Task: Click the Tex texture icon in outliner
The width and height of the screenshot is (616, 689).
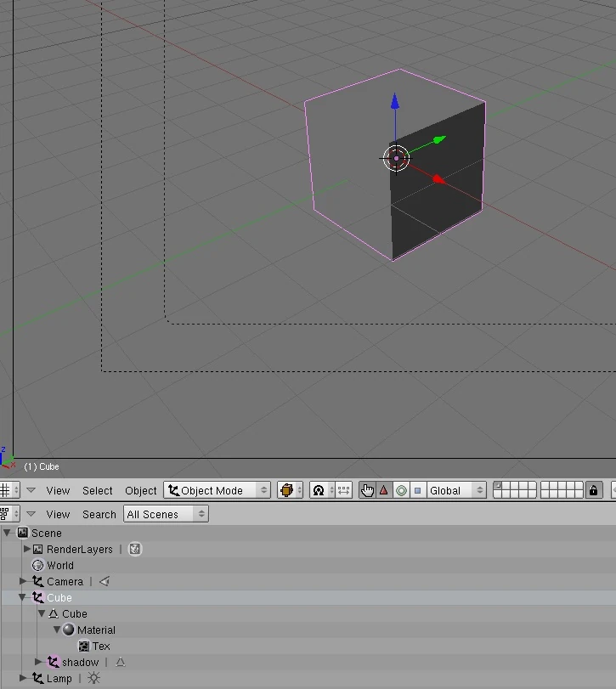Action: coord(84,647)
